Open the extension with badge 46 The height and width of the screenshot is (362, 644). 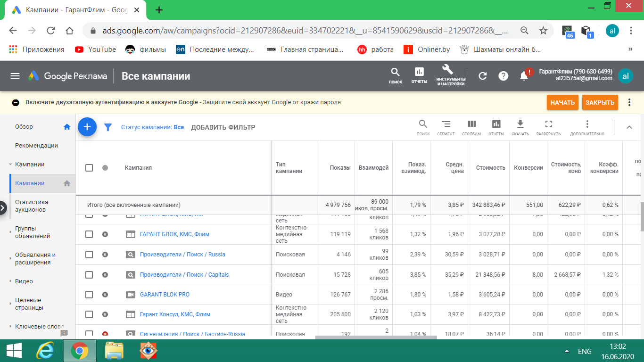tap(568, 31)
